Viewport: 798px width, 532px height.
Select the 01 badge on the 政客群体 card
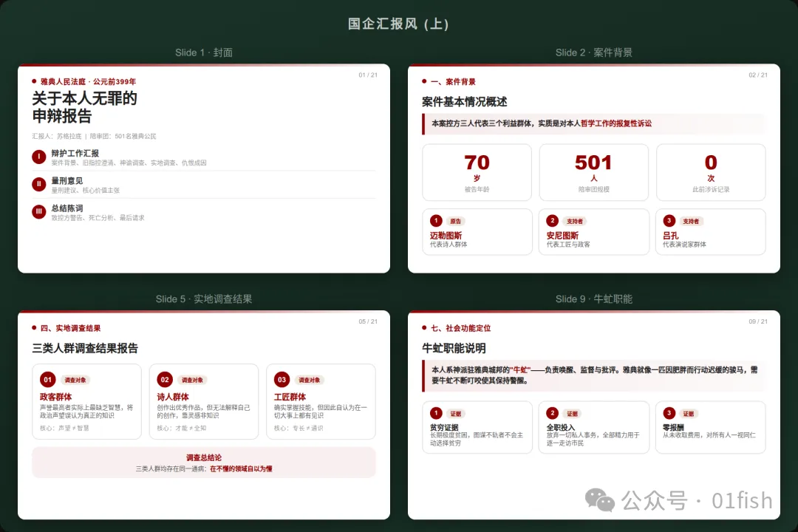pyautogui.click(x=48, y=380)
